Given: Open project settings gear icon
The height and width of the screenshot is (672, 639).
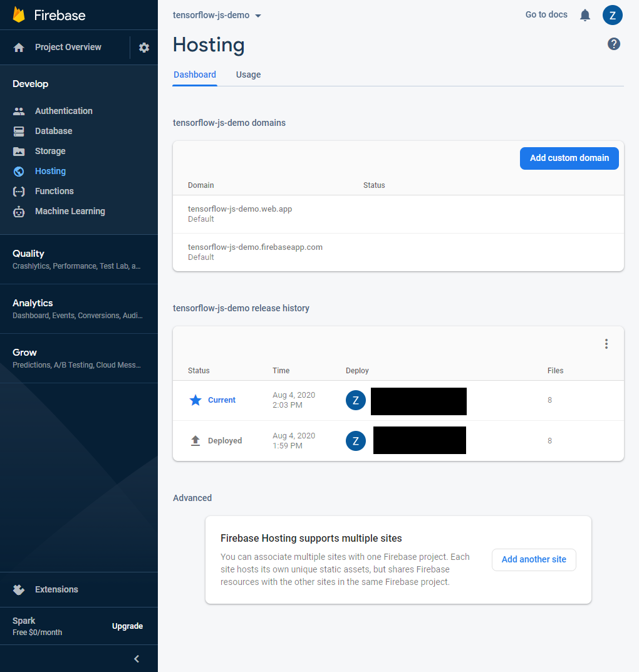Looking at the screenshot, I should [144, 48].
